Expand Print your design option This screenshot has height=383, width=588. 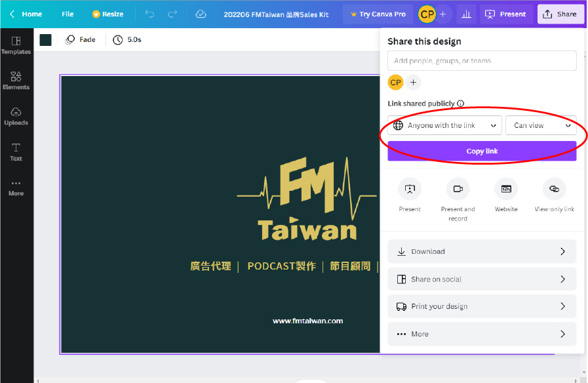tap(482, 306)
